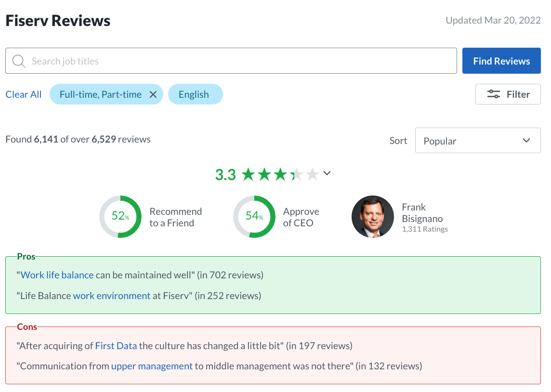Click the Frank Bisignano name
The width and height of the screenshot is (551, 392).
point(422,213)
